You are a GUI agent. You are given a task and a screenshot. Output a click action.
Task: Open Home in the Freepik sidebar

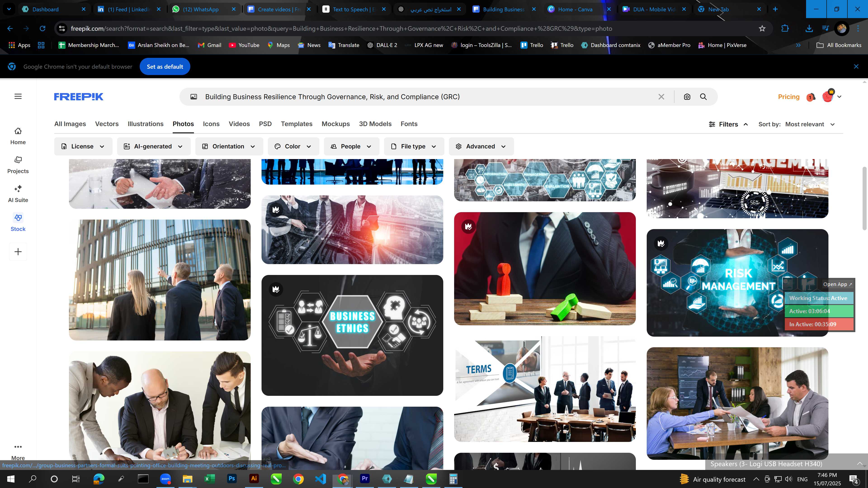pos(18,136)
